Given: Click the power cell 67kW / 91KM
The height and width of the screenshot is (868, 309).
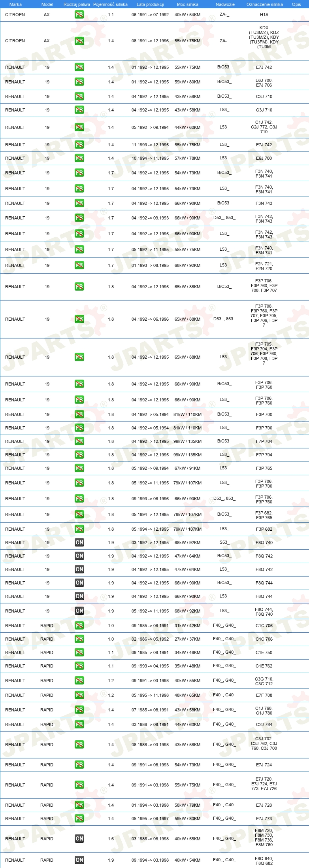Looking at the screenshot, I should [x=187, y=468].
